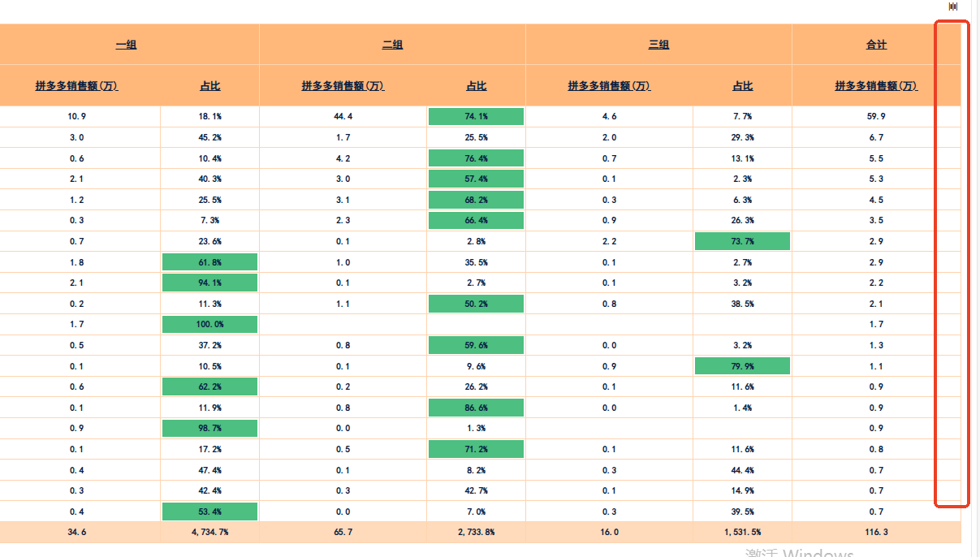
Task: Click the small column-width icon at top right
Action: pyautogui.click(x=953, y=6)
